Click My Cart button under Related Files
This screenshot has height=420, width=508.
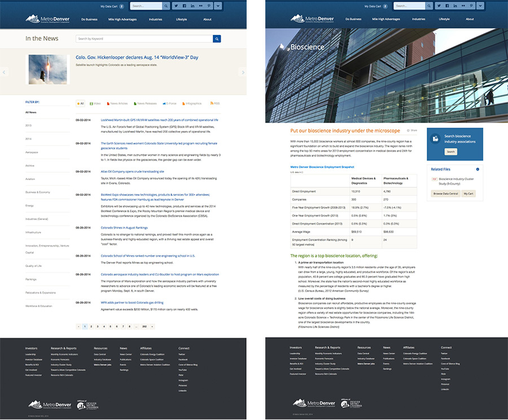(468, 194)
